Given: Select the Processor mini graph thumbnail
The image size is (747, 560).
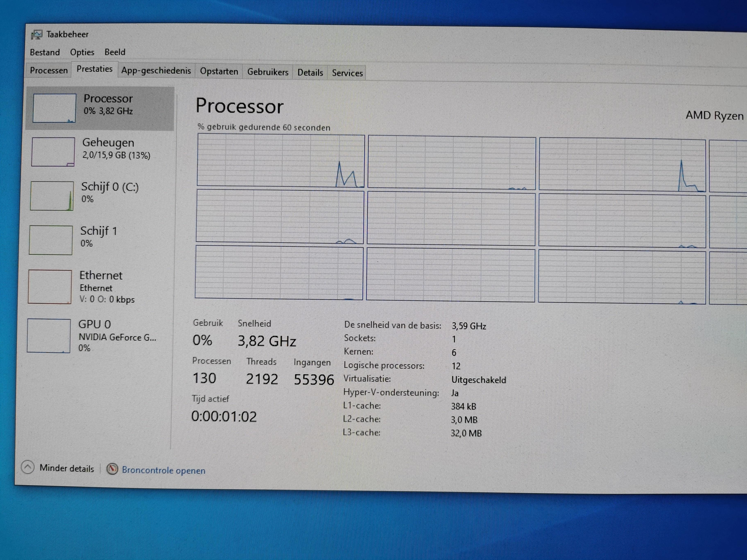Looking at the screenshot, I should 54,108.
